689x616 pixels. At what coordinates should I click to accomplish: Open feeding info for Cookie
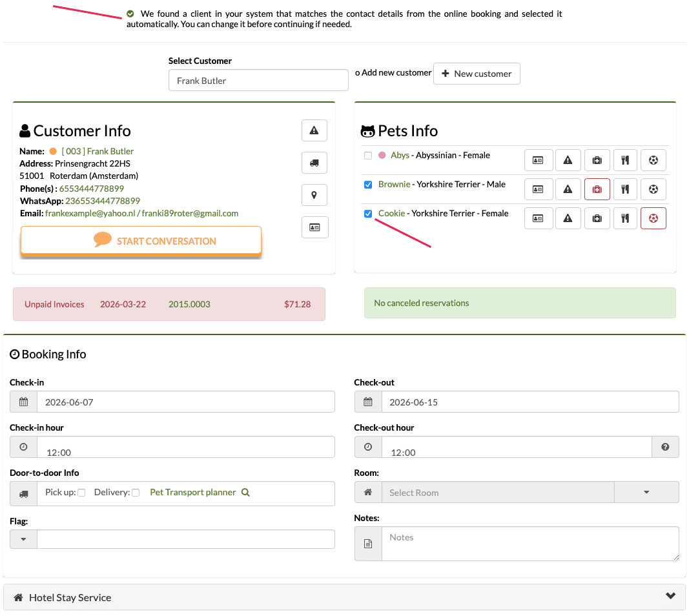(x=625, y=218)
